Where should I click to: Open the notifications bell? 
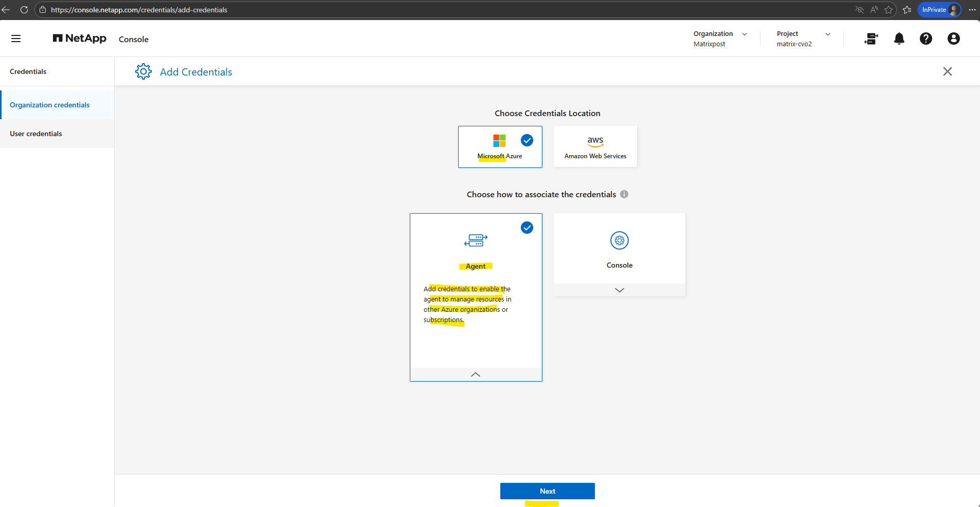point(899,39)
